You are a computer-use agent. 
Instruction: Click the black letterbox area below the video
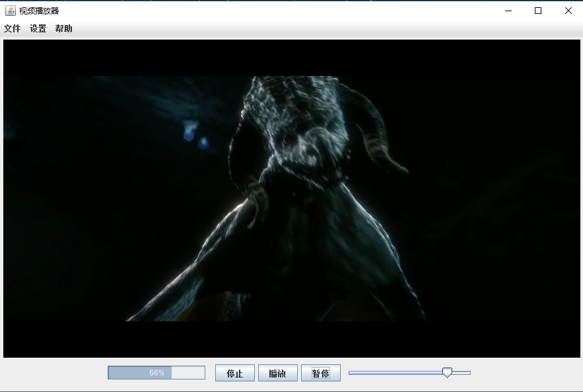(291, 340)
